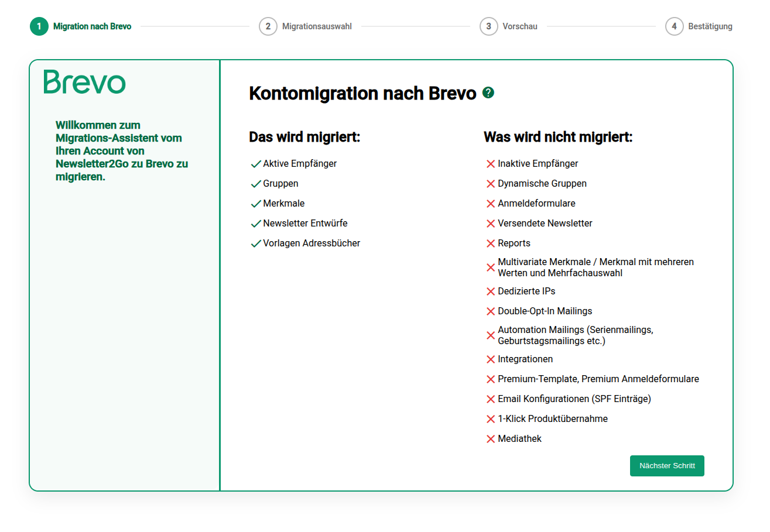Click red X next to Automation Mailings

[x=491, y=335]
